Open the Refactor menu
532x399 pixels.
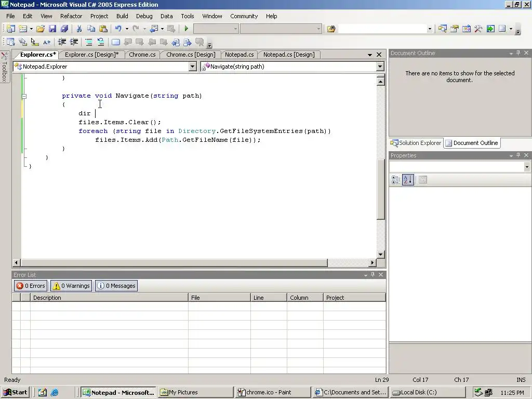[x=71, y=16]
